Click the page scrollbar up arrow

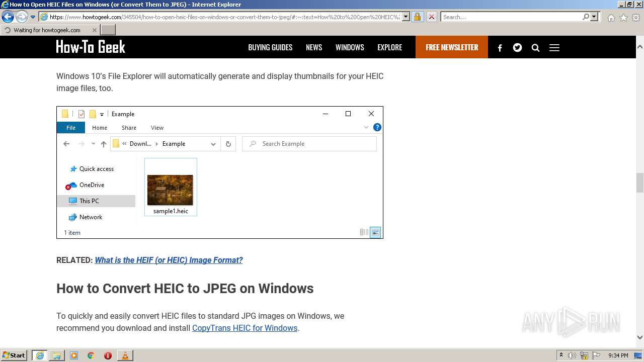click(640, 46)
